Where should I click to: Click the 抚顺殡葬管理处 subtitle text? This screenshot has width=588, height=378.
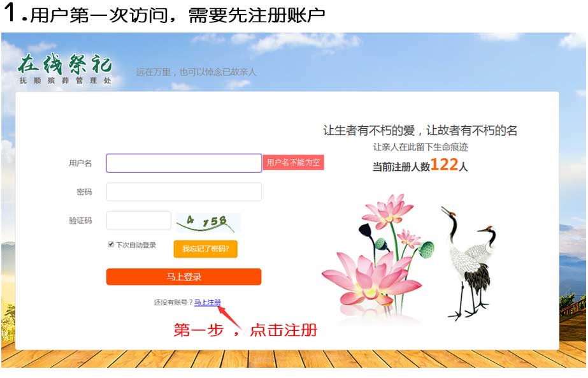coord(65,80)
